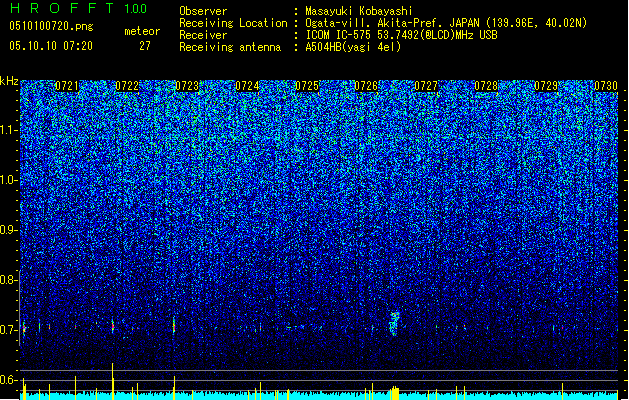629x400 pixels.
Task: Click the antenna A504HB(yagi 4el) text
Action: point(353,47)
